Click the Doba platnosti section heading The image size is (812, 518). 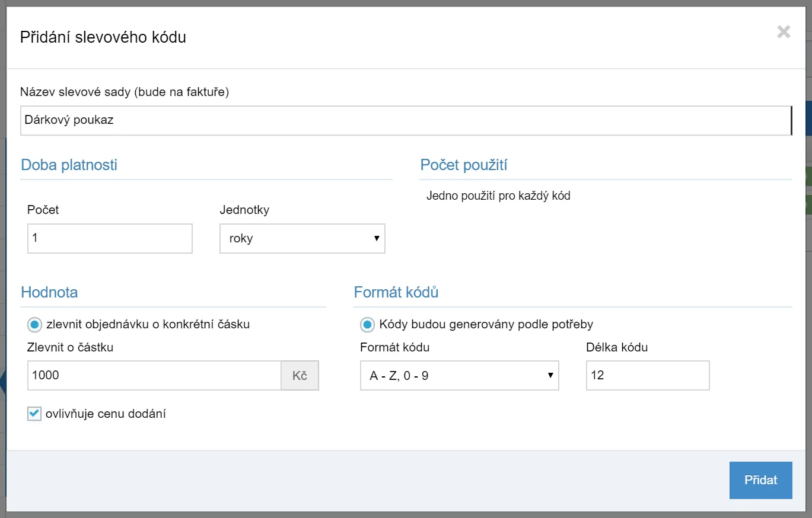pyautogui.click(x=69, y=165)
